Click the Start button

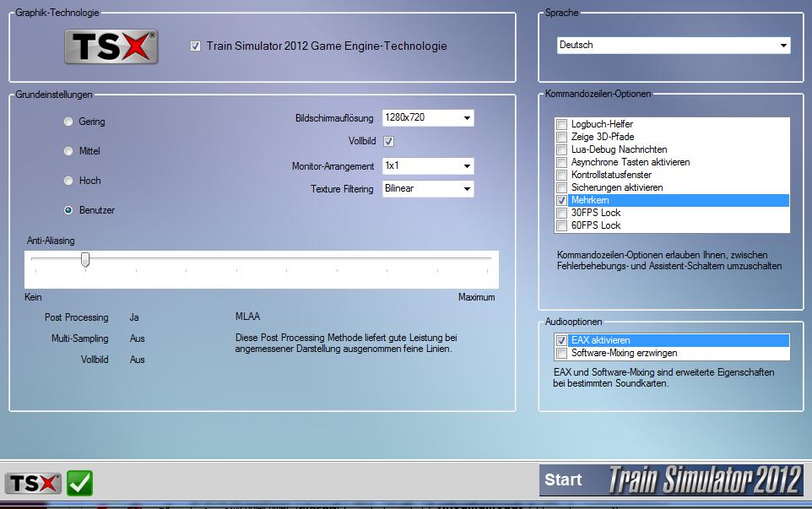coord(564,480)
